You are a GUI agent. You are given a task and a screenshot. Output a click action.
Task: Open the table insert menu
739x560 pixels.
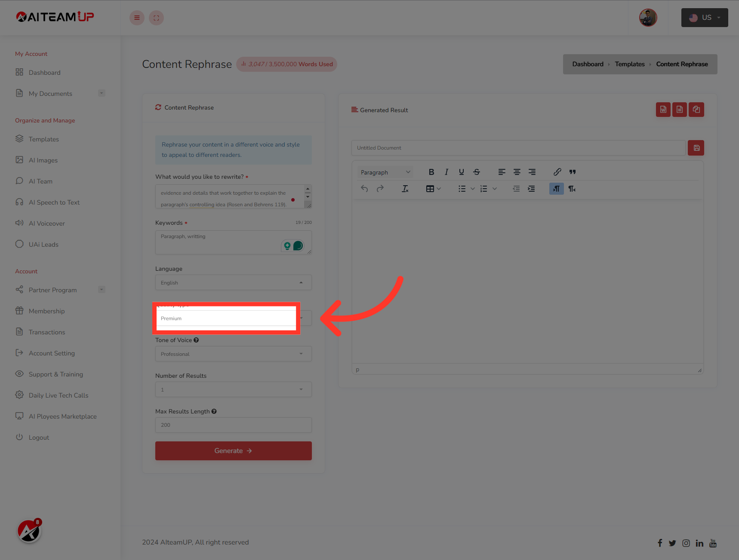point(433,189)
